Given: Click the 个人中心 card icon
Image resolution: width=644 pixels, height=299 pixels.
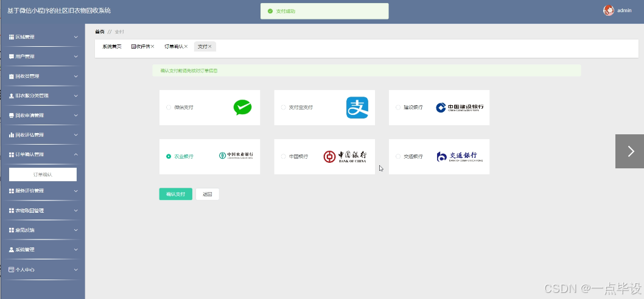Looking at the screenshot, I should pos(12,270).
